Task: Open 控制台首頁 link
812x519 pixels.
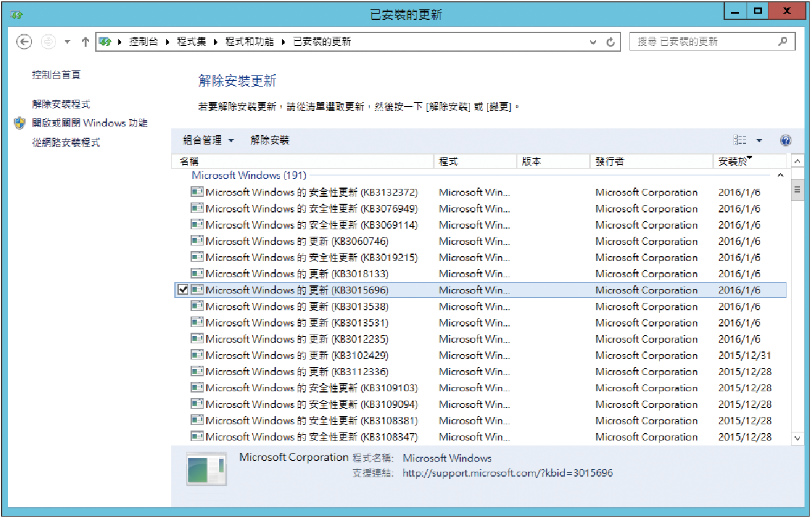Action: [x=56, y=75]
